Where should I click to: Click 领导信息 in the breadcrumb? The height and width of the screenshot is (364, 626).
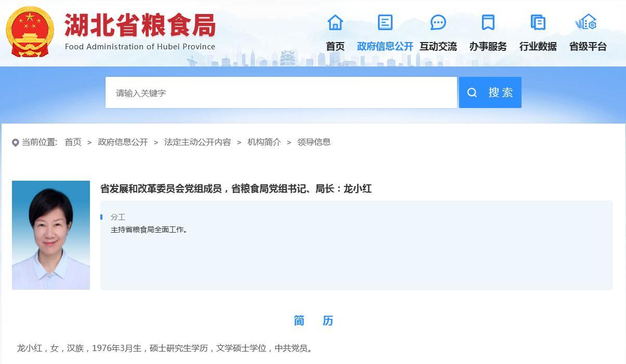(x=315, y=142)
